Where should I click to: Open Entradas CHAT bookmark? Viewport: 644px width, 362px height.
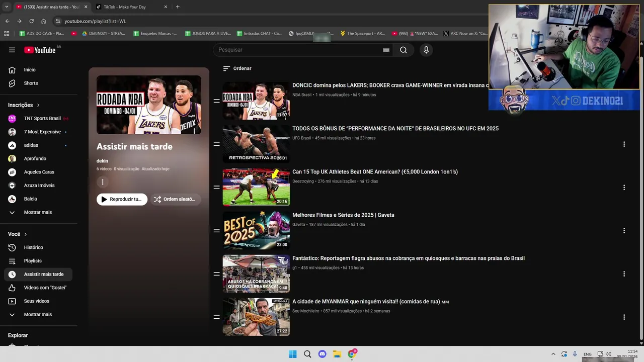tap(259, 34)
